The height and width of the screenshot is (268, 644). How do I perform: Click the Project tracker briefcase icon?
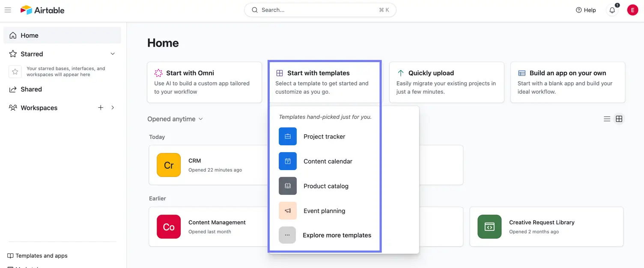[288, 137]
